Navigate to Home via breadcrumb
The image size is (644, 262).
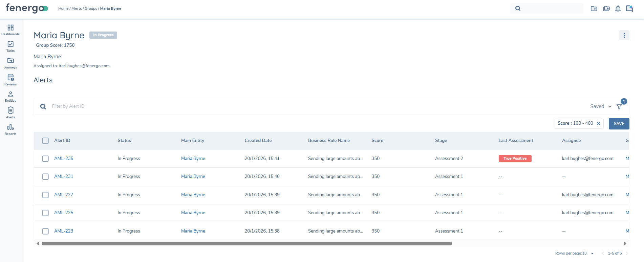pyautogui.click(x=63, y=8)
